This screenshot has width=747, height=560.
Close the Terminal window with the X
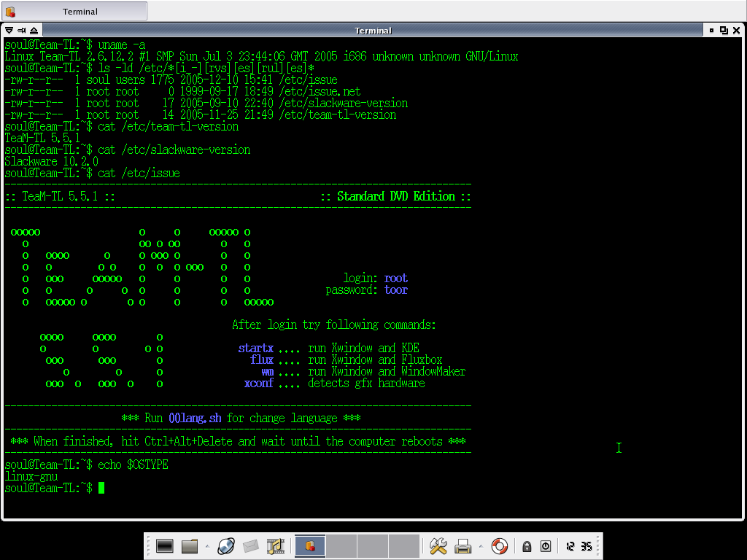click(736, 31)
